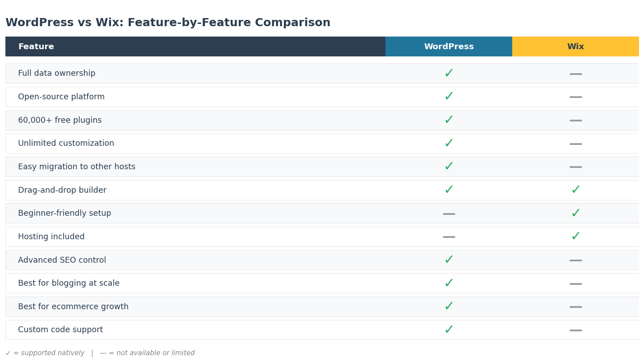
Task: Click the Wix dash for Unlimited customization
Action: [x=575, y=144]
